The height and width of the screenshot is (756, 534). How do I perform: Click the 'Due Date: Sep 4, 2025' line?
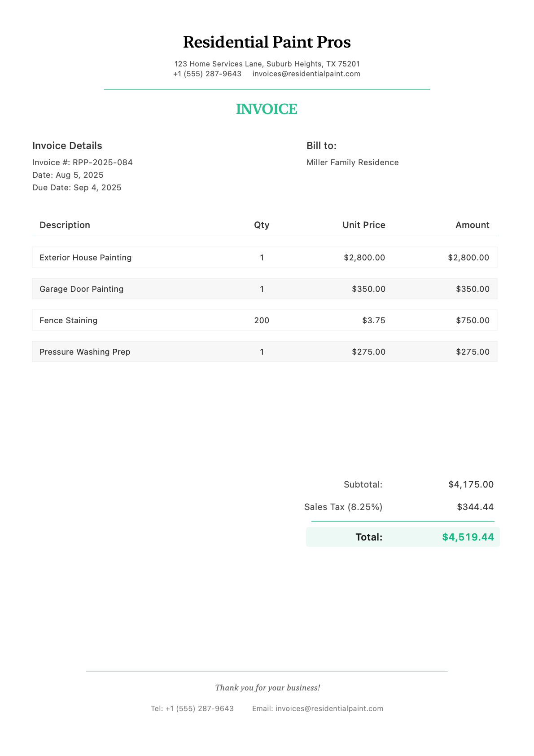[x=77, y=188]
